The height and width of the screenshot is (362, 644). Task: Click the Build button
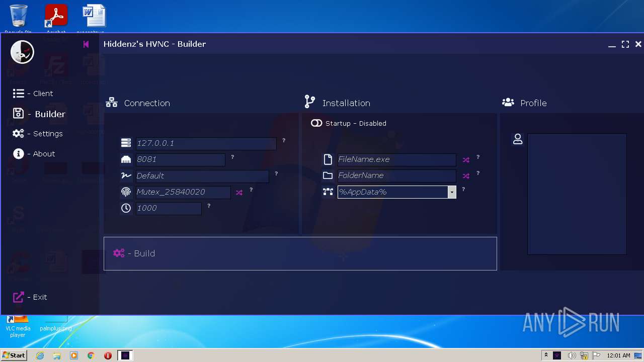(300, 253)
